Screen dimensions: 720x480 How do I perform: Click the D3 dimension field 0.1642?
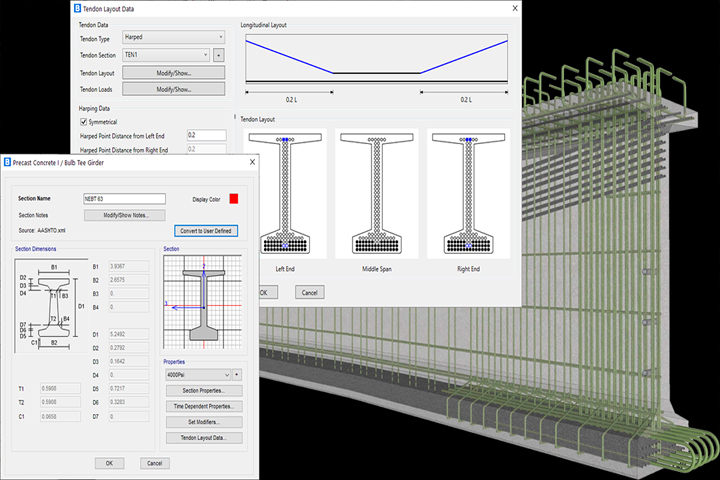pyautogui.click(x=129, y=361)
